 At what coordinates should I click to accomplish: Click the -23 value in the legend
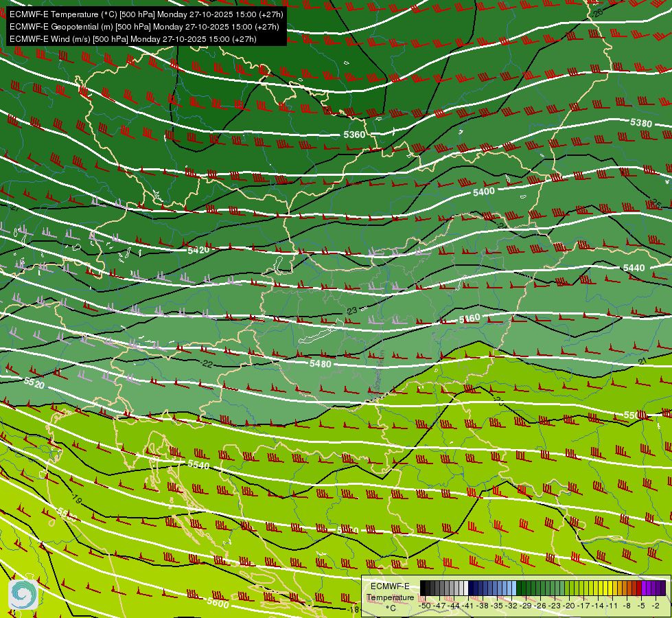click(555, 606)
